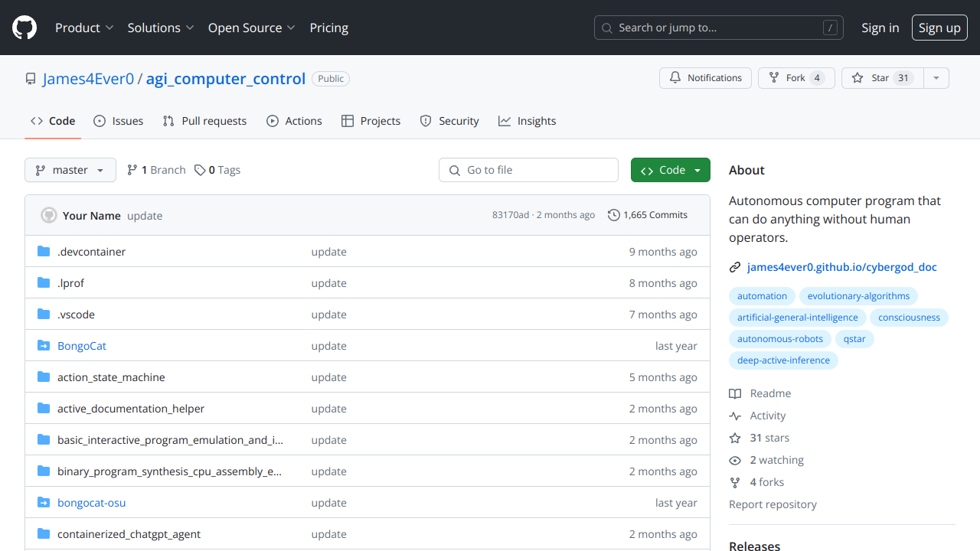Image resolution: width=980 pixels, height=551 pixels.
Task: Select the autonomous-robots topic tag
Action: (780, 339)
